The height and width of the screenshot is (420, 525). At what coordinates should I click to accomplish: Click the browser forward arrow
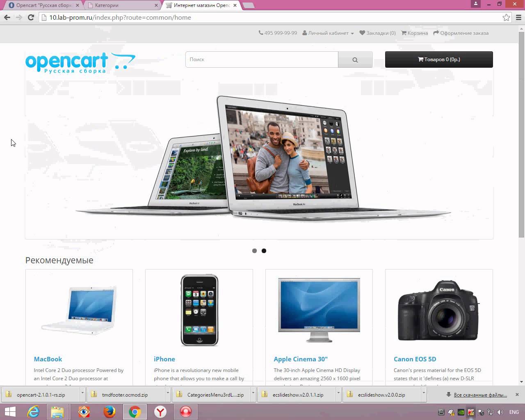tap(19, 17)
